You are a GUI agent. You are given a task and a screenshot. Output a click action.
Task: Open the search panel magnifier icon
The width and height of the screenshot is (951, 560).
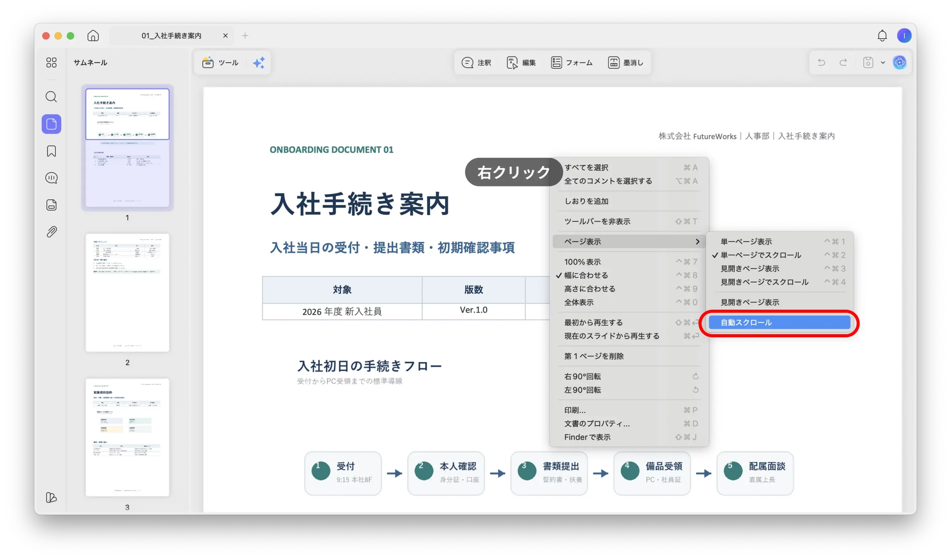coord(51,97)
